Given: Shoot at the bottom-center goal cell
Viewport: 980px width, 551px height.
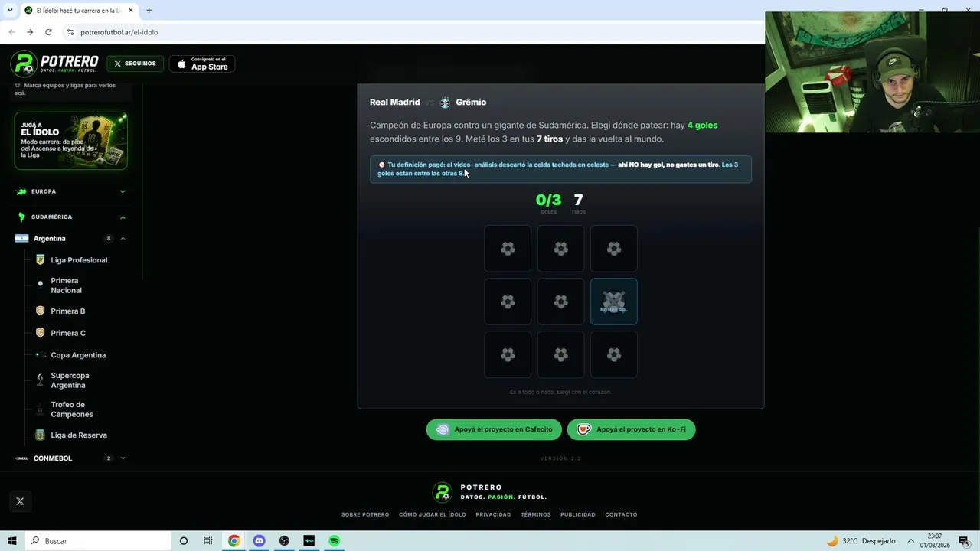Looking at the screenshot, I should pyautogui.click(x=560, y=354).
